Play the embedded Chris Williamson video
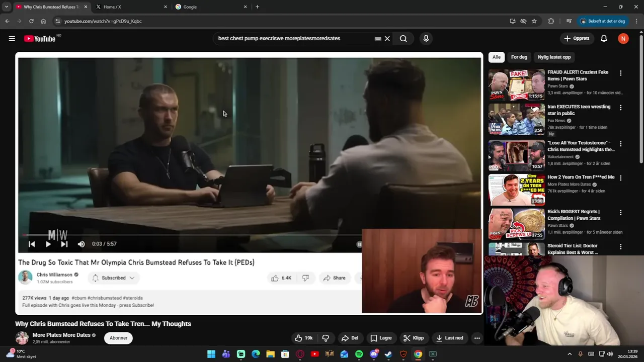 pyautogui.click(x=48, y=244)
